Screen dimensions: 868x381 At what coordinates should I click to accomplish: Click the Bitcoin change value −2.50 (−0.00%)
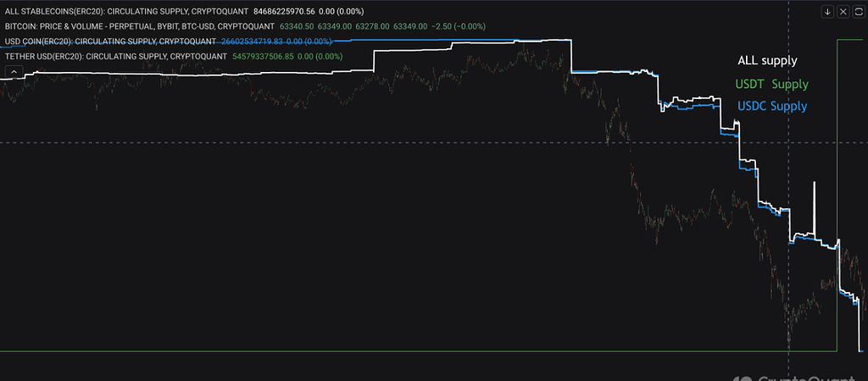459,26
